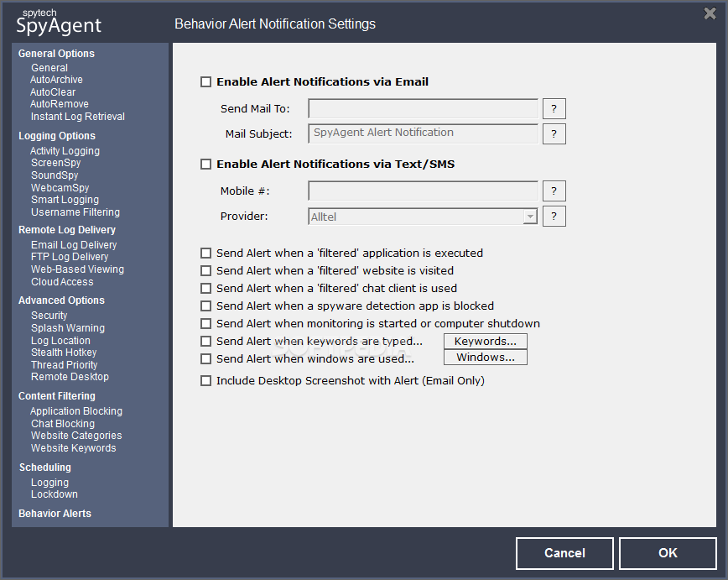
Task: Open Website Keywords settings
Action: click(73, 448)
